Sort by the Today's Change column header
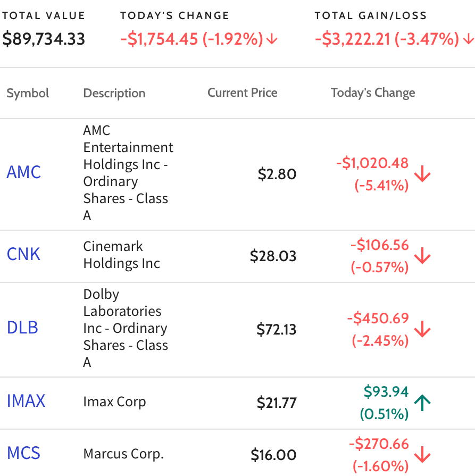 point(373,93)
